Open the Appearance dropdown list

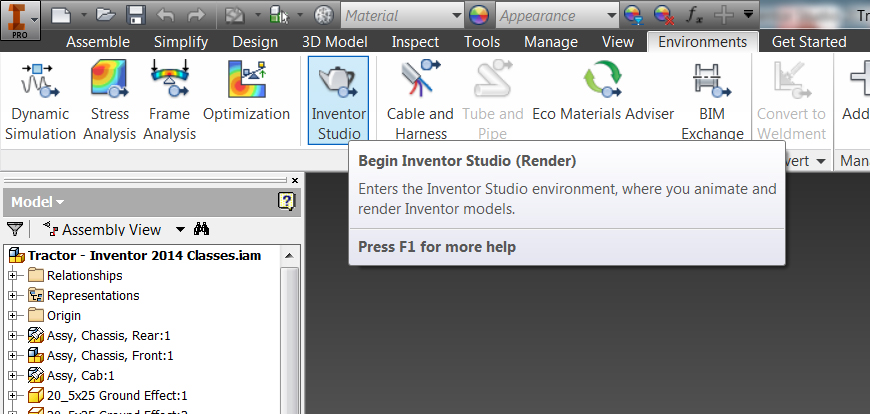point(609,16)
